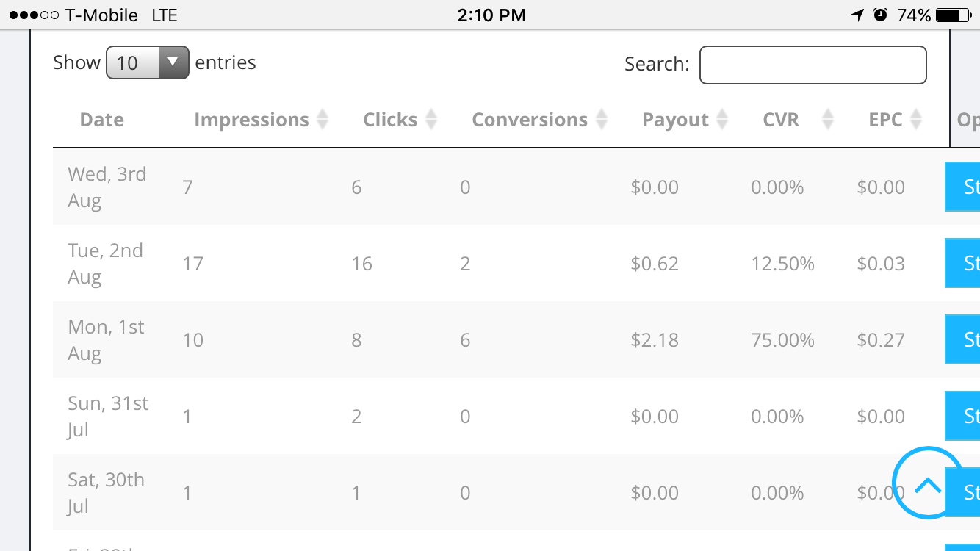Select the $2.18 payout cell

coord(655,340)
